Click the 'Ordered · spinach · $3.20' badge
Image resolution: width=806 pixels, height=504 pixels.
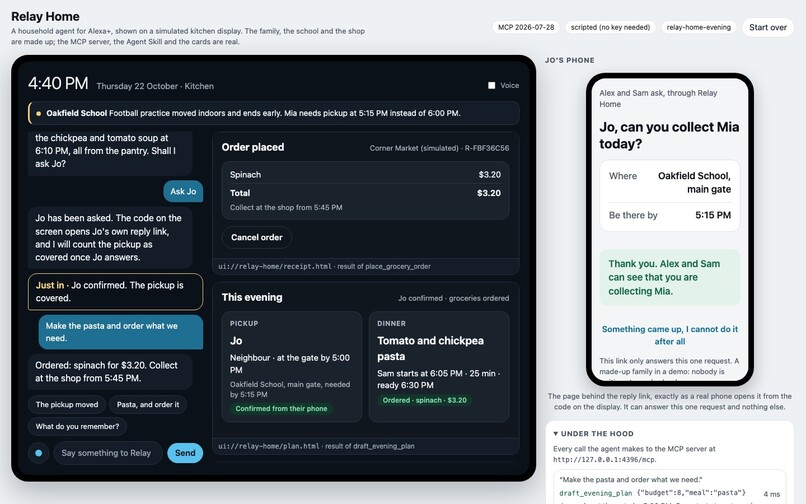click(x=425, y=400)
